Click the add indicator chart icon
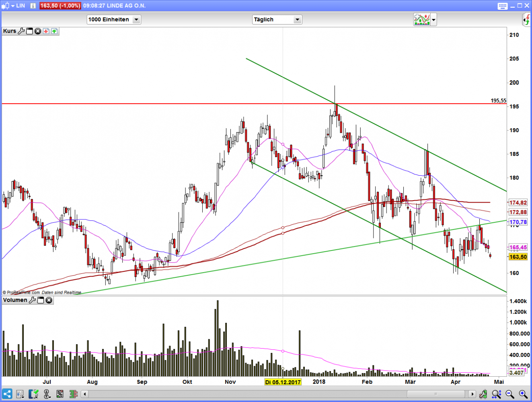 (x=422, y=19)
